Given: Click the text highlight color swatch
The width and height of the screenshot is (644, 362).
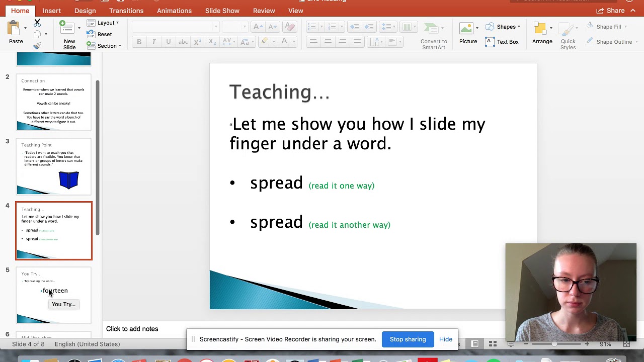Looking at the screenshot, I should tap(264, 42).
